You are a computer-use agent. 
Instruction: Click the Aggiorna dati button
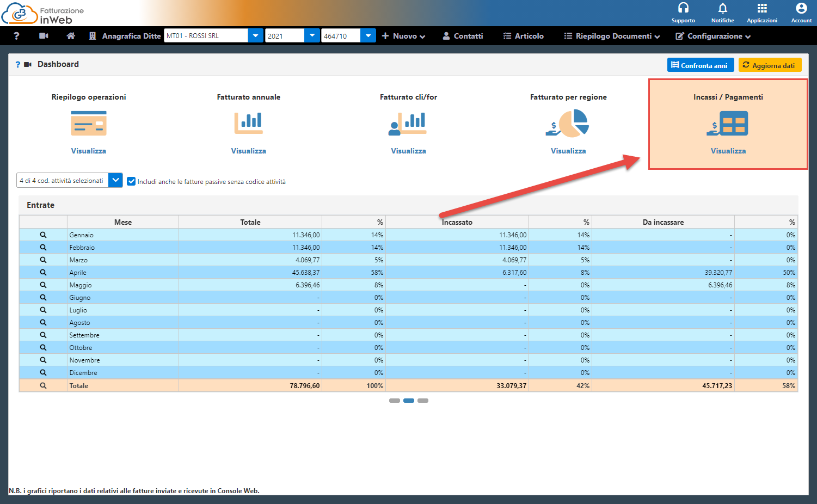[770, 65]
